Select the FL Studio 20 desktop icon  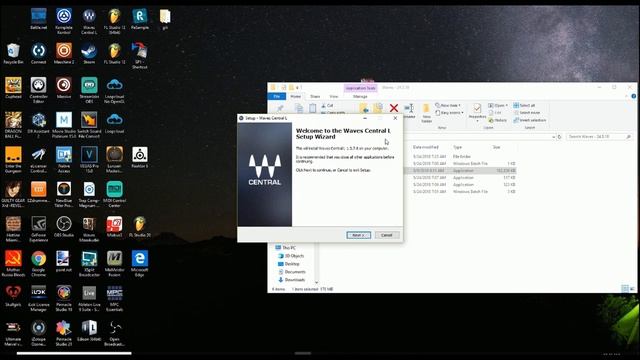click(140, 227)
